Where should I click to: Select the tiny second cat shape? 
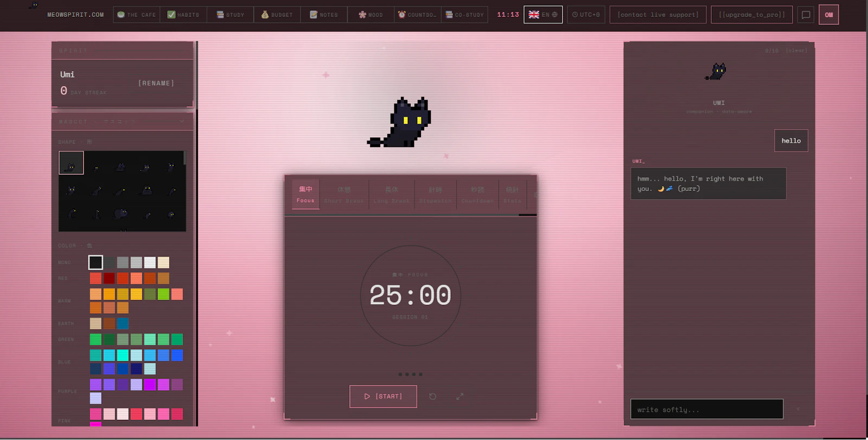click(96, 168)
